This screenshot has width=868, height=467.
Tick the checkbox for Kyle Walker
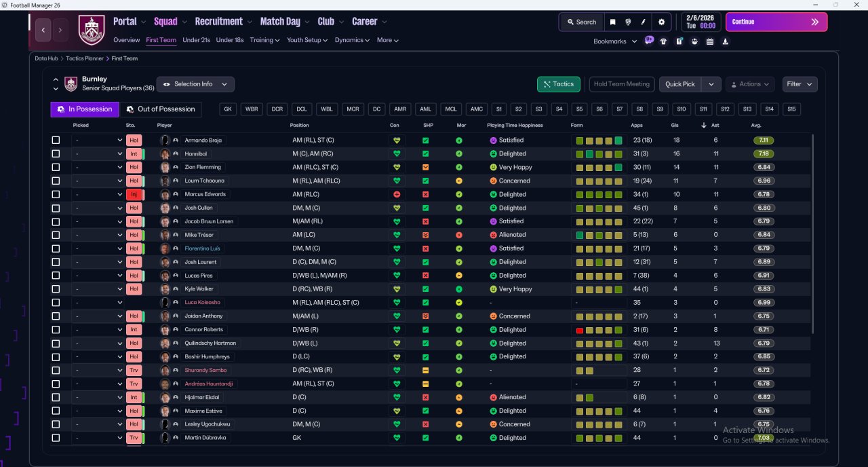pos(56,289)
